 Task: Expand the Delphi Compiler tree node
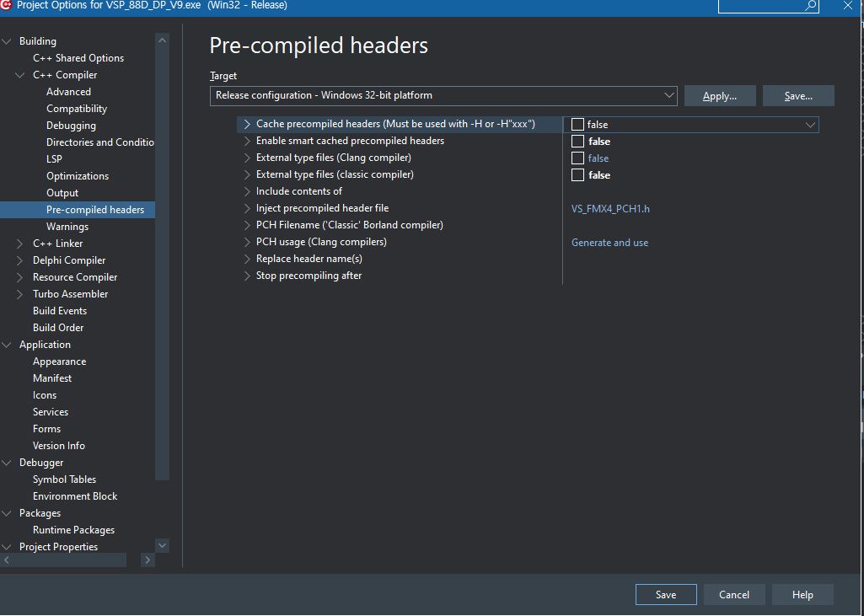click(21, 260)
